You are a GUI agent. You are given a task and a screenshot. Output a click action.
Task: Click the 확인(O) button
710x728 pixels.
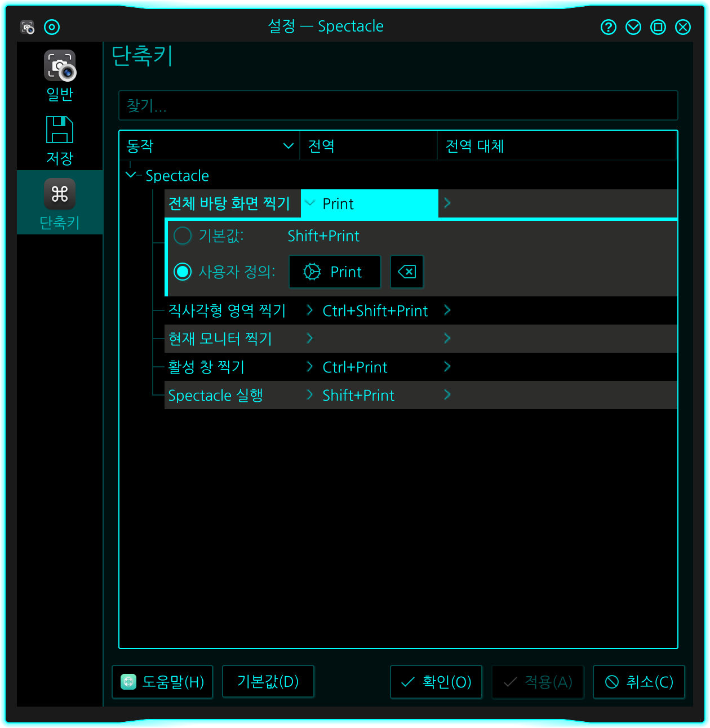(436, 682)
